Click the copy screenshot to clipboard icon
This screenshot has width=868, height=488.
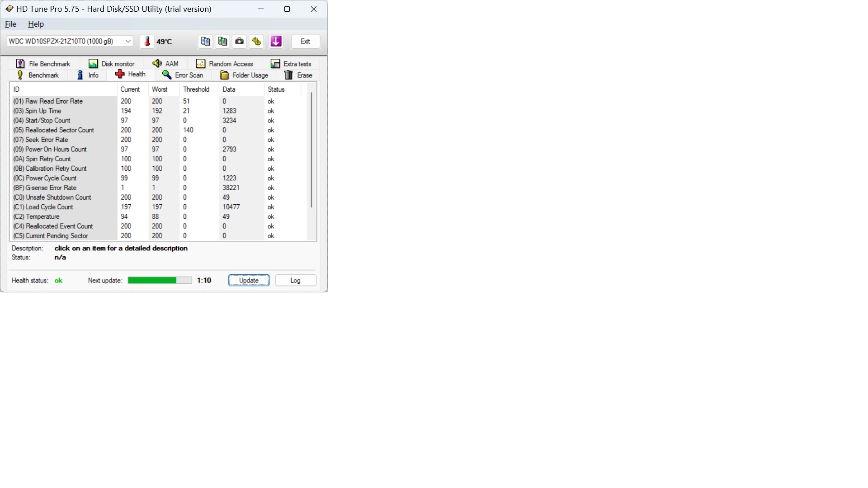pyautogui.click(x=222, y=42)
